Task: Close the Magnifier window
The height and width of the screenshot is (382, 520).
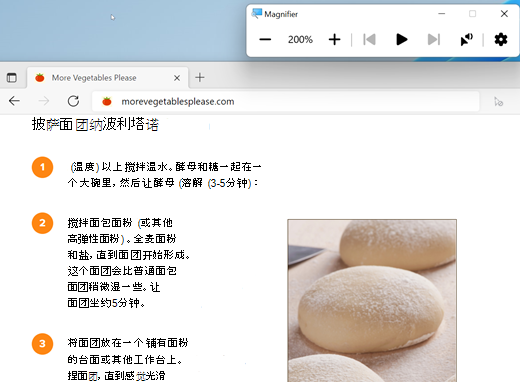Action: click(x=504, y=14)
